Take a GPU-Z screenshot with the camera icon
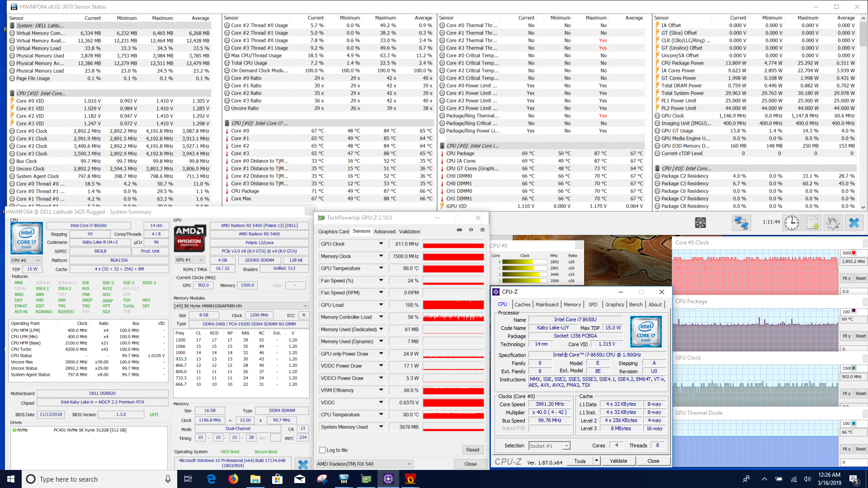This screenshot has width=868, height=488. point(459,230)
